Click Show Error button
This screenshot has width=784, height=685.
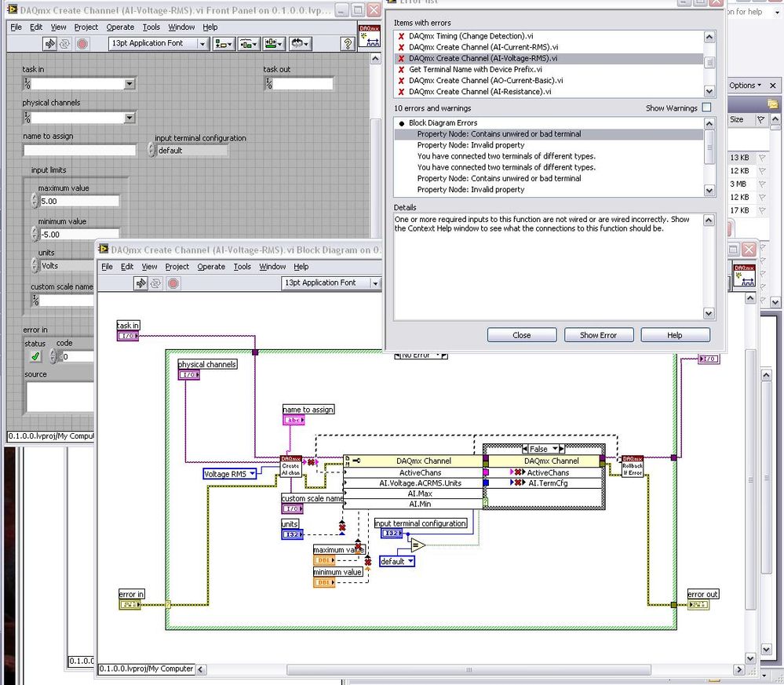599,335
